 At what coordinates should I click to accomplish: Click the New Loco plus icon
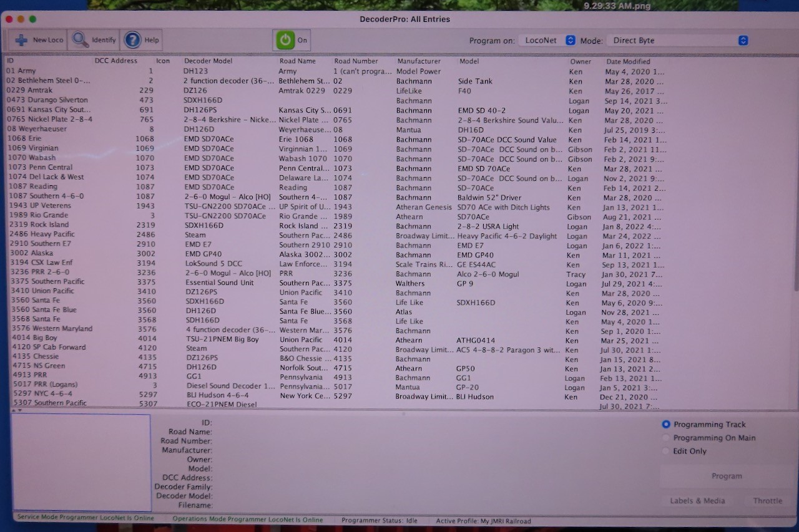[x=22, y=40]
